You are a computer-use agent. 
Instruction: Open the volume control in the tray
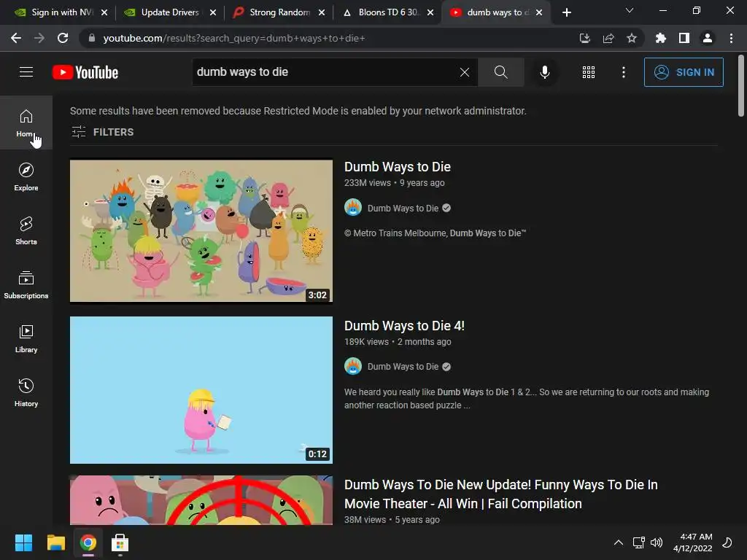pos(657,542)
